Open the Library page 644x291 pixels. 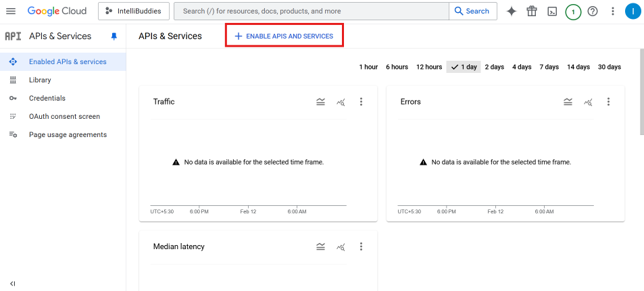coord(63,80)
